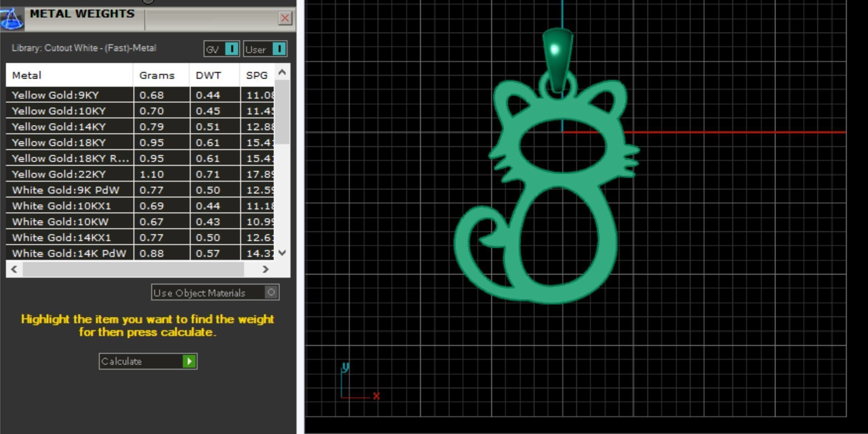The image size is (868, 434).
Task: Select the White Gold:10KX1 row
Action: pos(140,206)
